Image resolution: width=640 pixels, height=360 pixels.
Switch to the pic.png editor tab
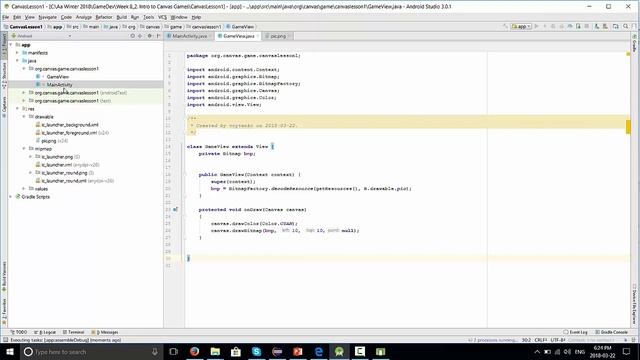point(278,36)
